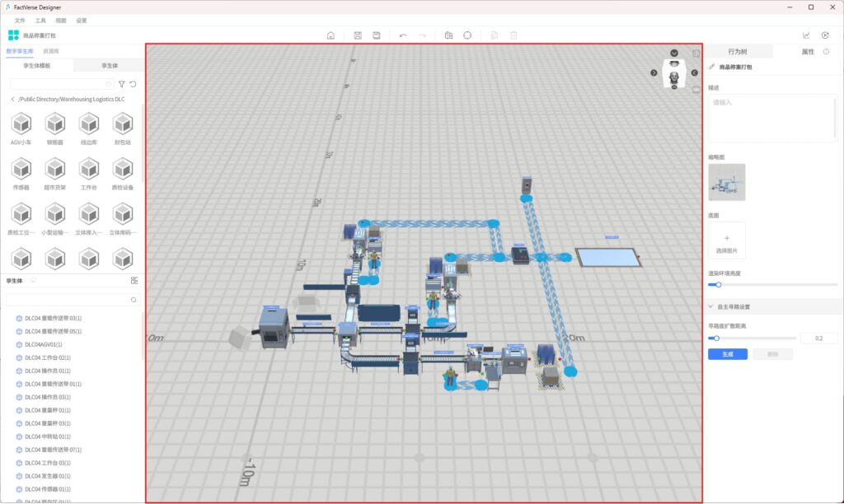Switch to the 行为树 tab
The height and width of the screenshot is (504, 844).
click(x=738, y=51)
